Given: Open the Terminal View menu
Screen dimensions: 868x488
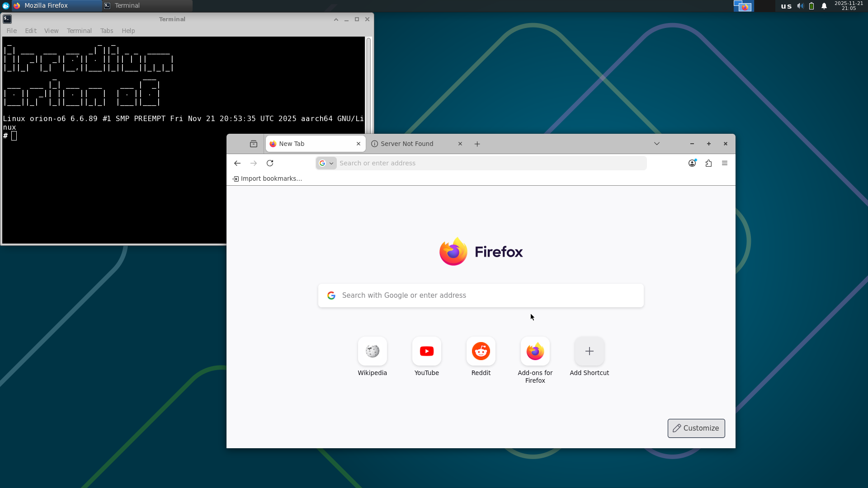Looking at the screenshot, I should (52, 31).
